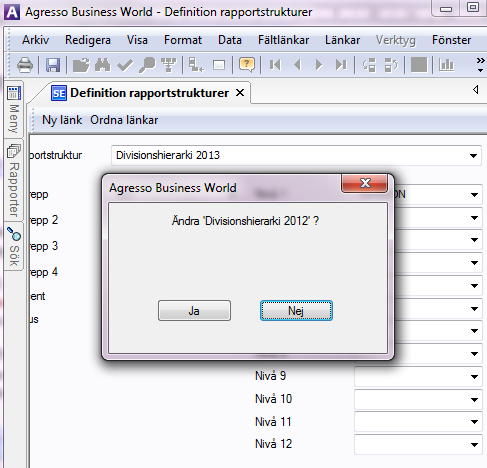This screenshot has height=468, width=487.
Task: Click the right refresh-list toolbar icon
Action: click(391, 65)
